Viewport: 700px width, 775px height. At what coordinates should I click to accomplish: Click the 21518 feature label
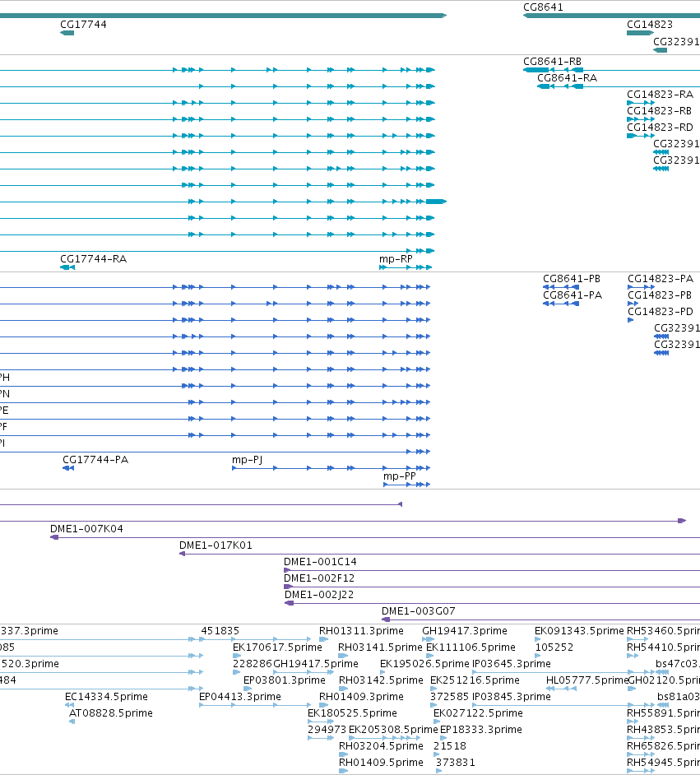pos(450,746)
